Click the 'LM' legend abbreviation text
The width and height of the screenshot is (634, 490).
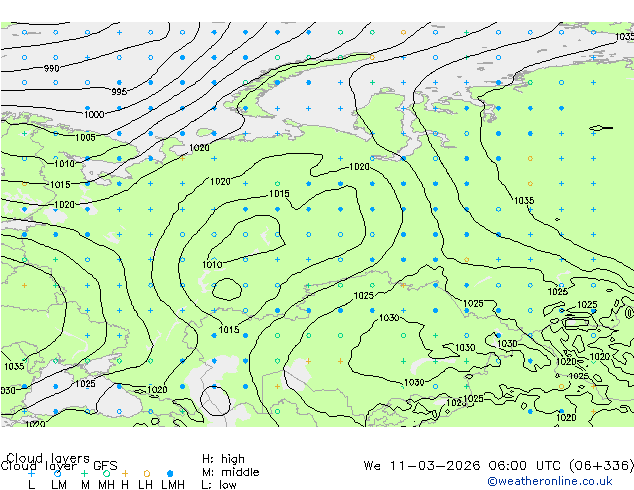pos(59,485)
